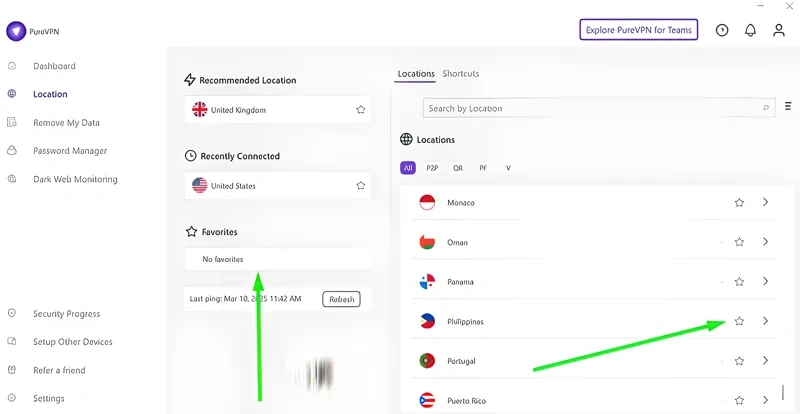The width and height of the screenshot is (800, 414).
Task: Click the Panama flag icon
Action: coord(427,282)
